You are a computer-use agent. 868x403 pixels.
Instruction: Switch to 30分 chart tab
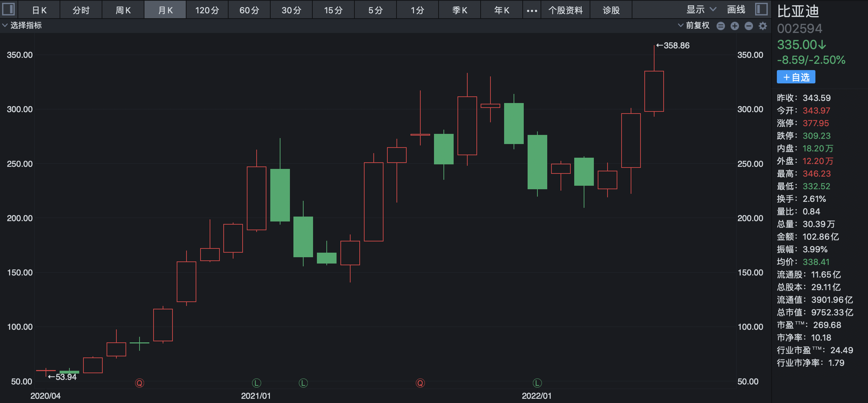[x=291, y=10]
